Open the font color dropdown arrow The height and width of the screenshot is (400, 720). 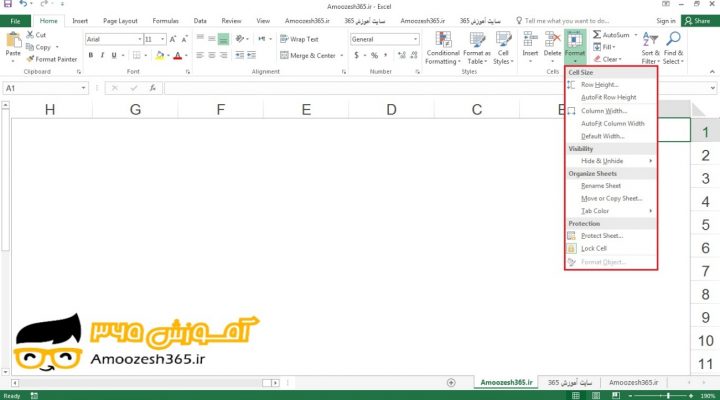[186, 56]
